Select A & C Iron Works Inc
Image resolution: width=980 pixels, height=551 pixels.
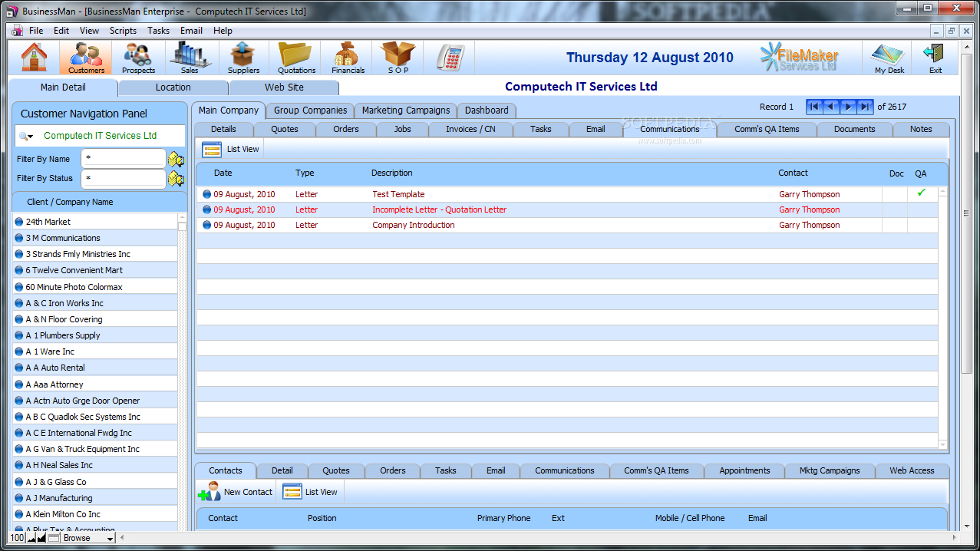coord(64,303)
